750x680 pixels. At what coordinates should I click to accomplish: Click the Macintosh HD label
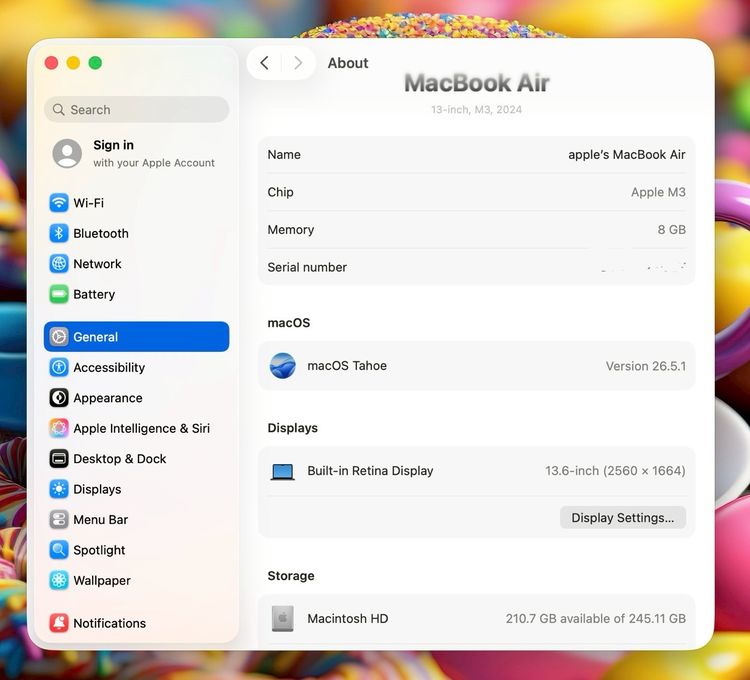click(348, 619)
